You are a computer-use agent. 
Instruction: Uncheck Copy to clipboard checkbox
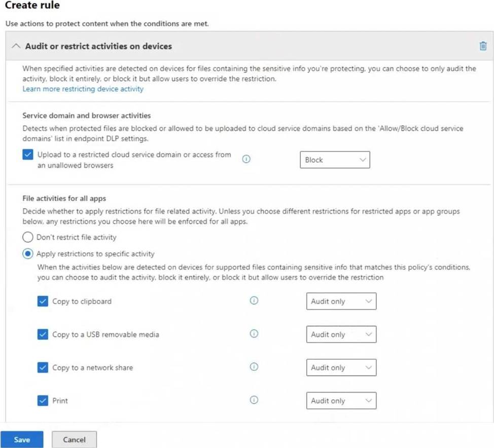coord(43,301)
